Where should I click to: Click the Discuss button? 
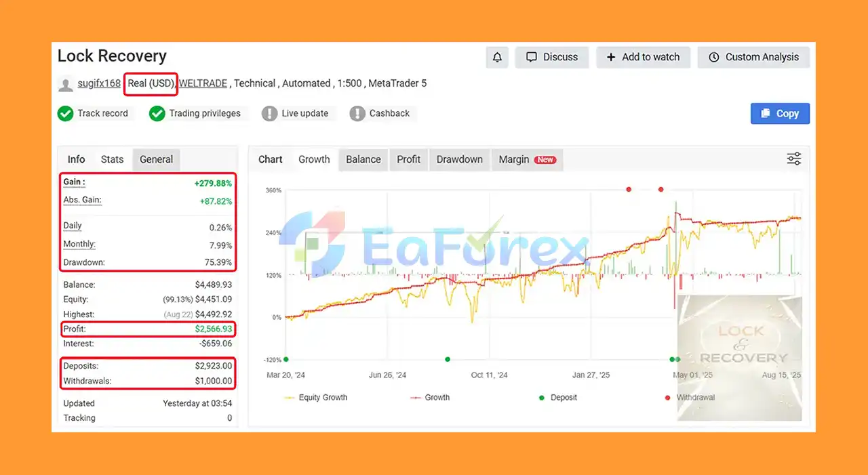552,58
